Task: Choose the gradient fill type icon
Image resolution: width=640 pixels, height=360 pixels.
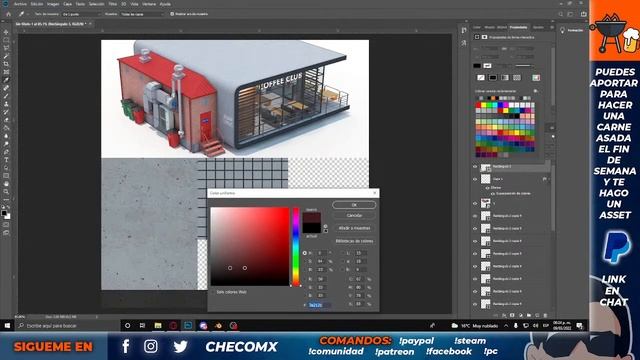Action: click(505, 78)
